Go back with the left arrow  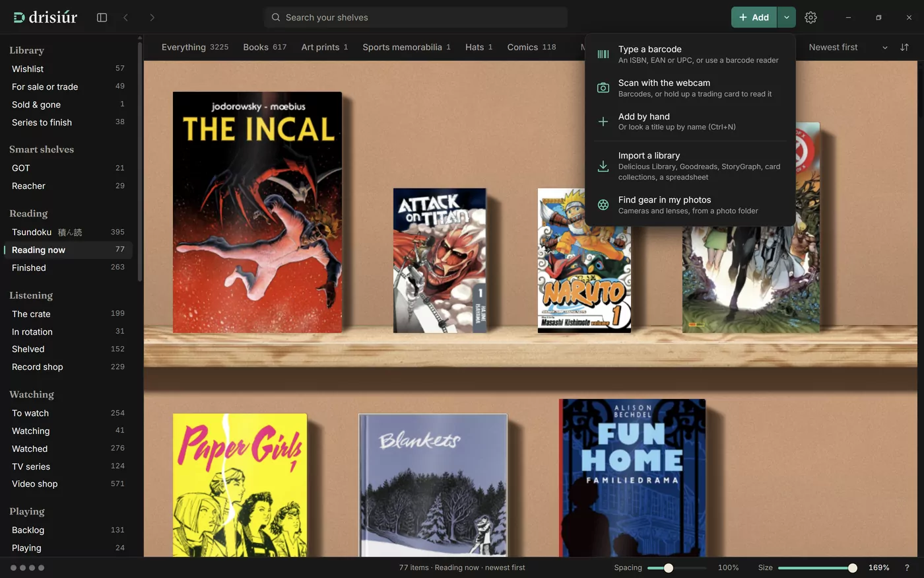[125, 17]
